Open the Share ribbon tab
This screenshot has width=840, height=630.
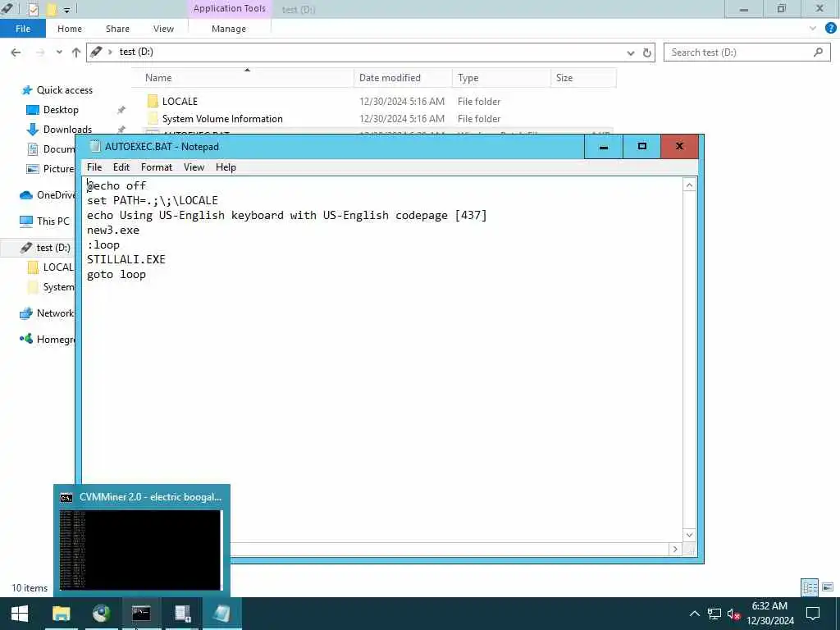(x=117, y=29)
